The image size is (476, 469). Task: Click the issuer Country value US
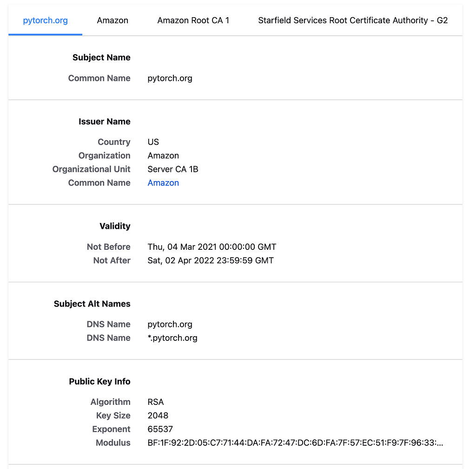coord(153,142)
